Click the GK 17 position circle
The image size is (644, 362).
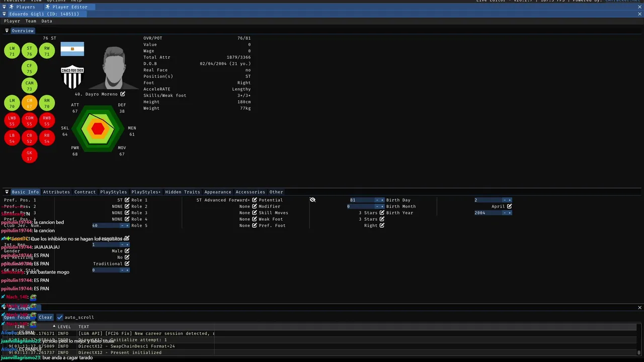pos(29,155)
